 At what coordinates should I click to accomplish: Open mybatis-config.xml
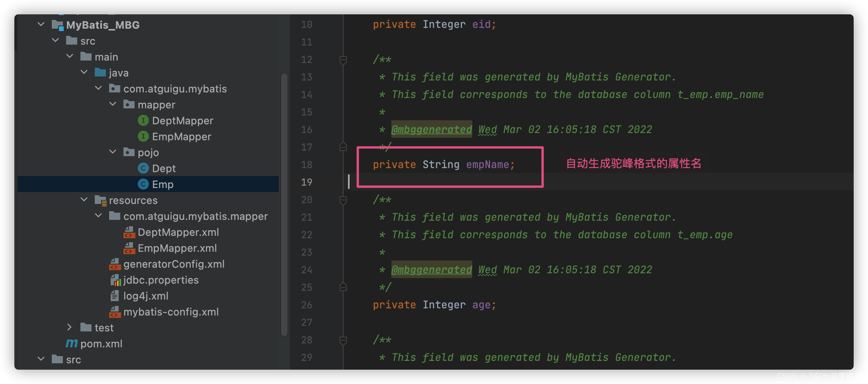(x=171, y=312)
